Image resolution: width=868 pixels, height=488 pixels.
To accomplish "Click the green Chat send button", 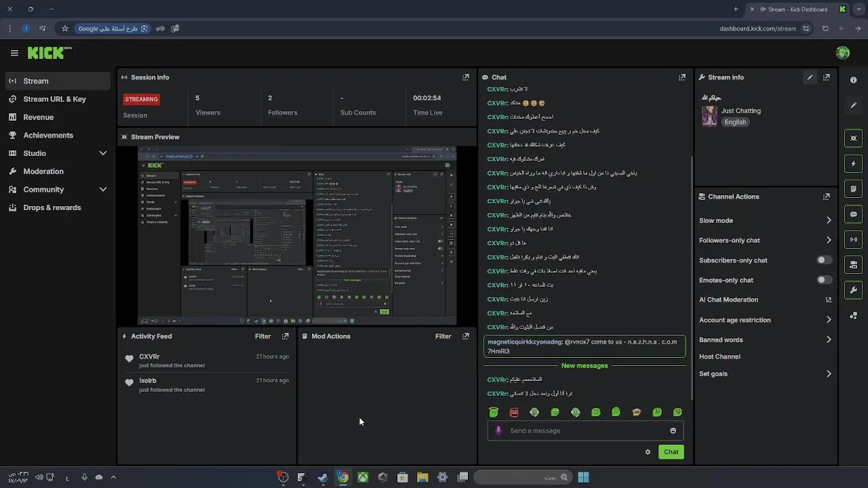I will pos(671,452).
